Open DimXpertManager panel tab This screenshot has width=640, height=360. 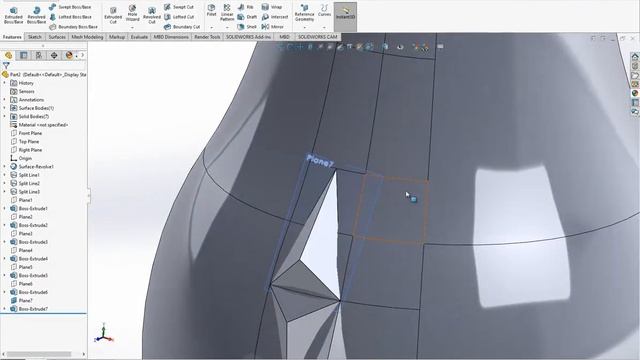(54, 55)
